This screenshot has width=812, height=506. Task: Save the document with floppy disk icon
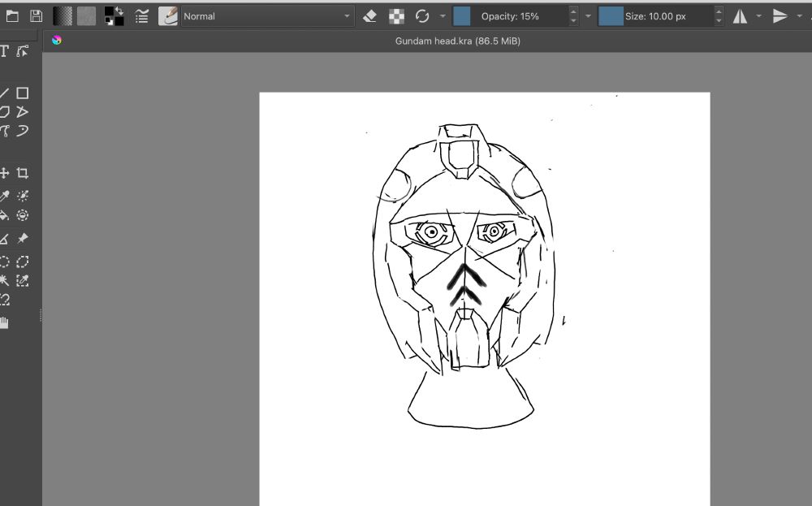36,16
